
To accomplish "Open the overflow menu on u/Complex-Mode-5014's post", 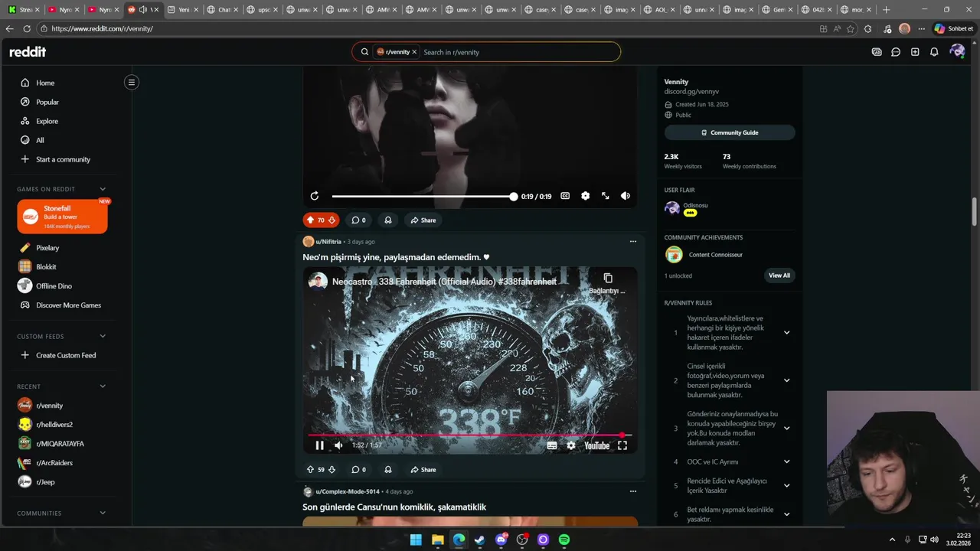I will coord(633,491).
